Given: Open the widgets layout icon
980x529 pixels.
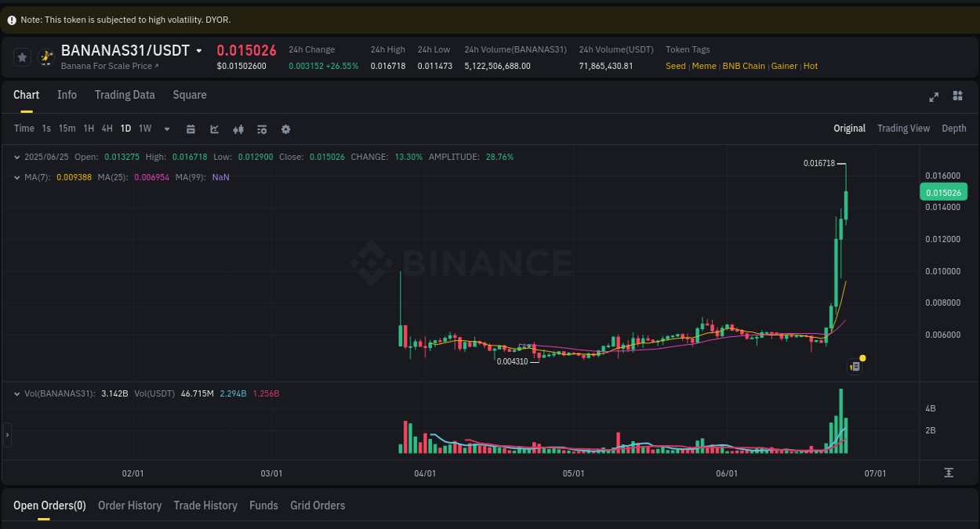Looking at the screenshot, I should pos(957,96).
